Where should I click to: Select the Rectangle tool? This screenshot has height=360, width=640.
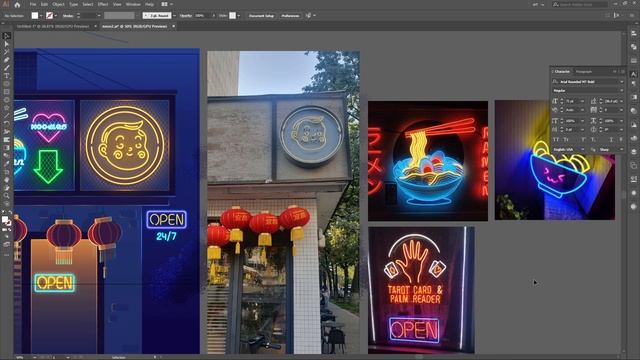(7, 92)
